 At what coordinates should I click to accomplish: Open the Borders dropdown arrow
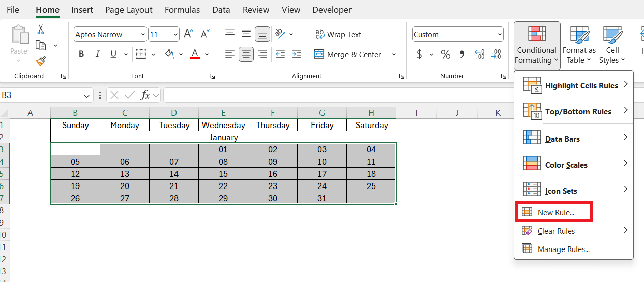(x=153, y=54)
